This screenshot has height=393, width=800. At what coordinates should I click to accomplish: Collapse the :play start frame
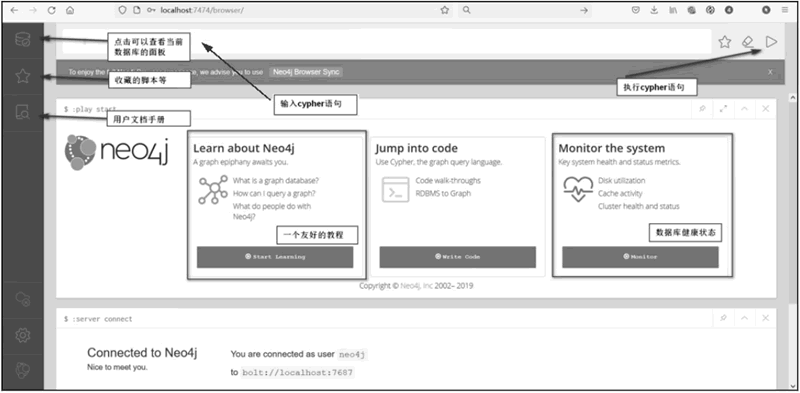click(744, 109)
